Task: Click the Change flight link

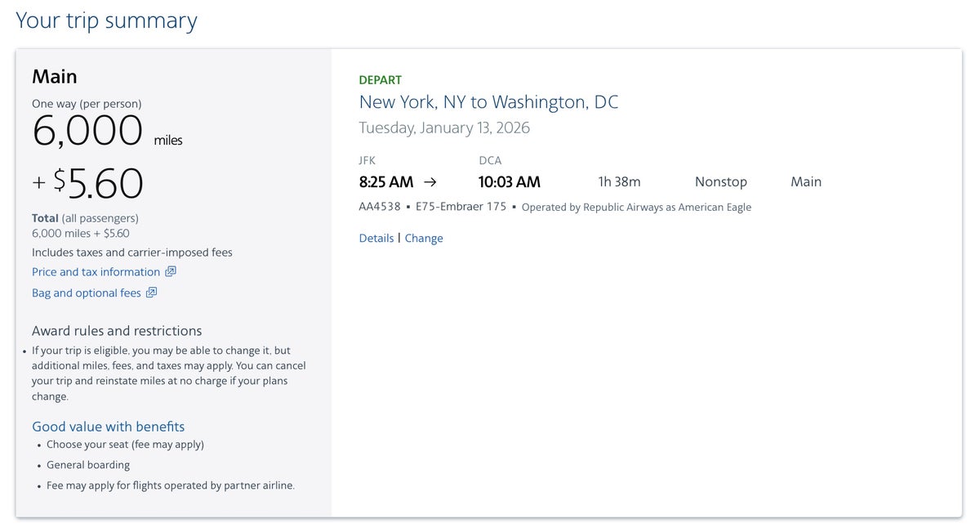Action: click(424, 239)
